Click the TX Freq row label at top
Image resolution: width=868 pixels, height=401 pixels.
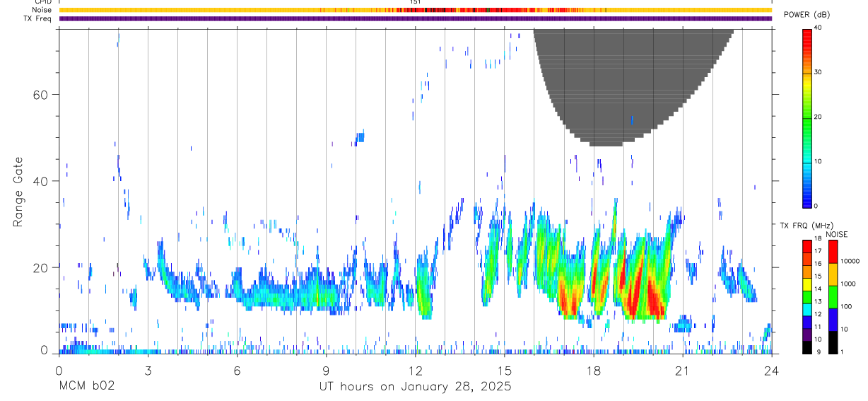[36, 18]
